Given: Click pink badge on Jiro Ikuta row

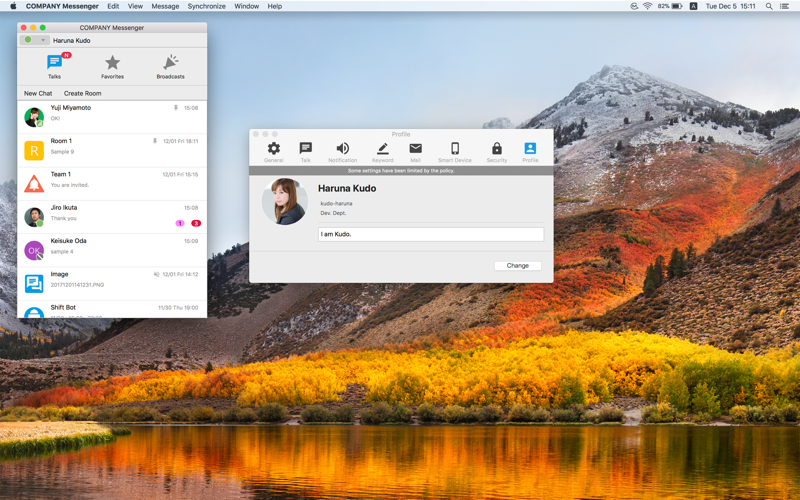Looking at the screenshot, I should point(180,223).
